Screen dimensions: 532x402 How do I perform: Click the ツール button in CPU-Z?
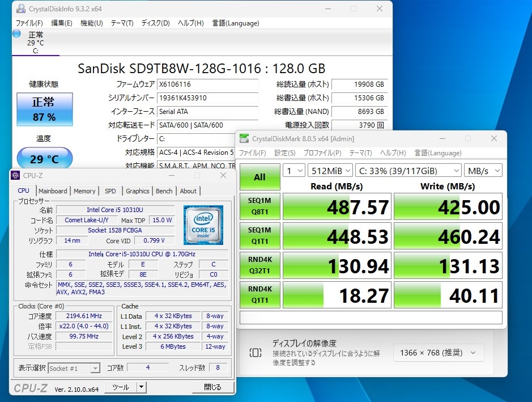click(121, 387)
